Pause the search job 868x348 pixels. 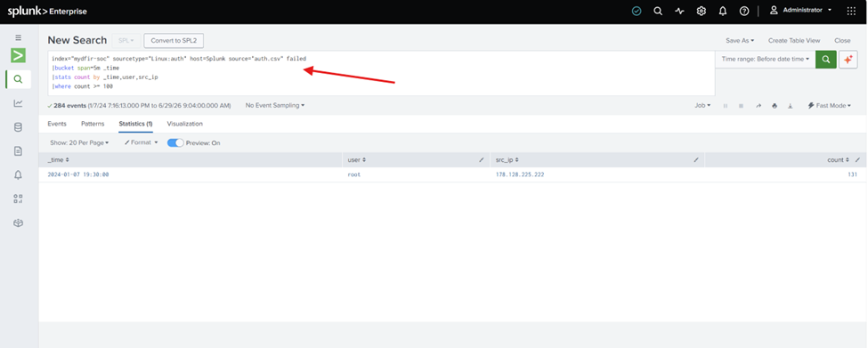point(726,106)
